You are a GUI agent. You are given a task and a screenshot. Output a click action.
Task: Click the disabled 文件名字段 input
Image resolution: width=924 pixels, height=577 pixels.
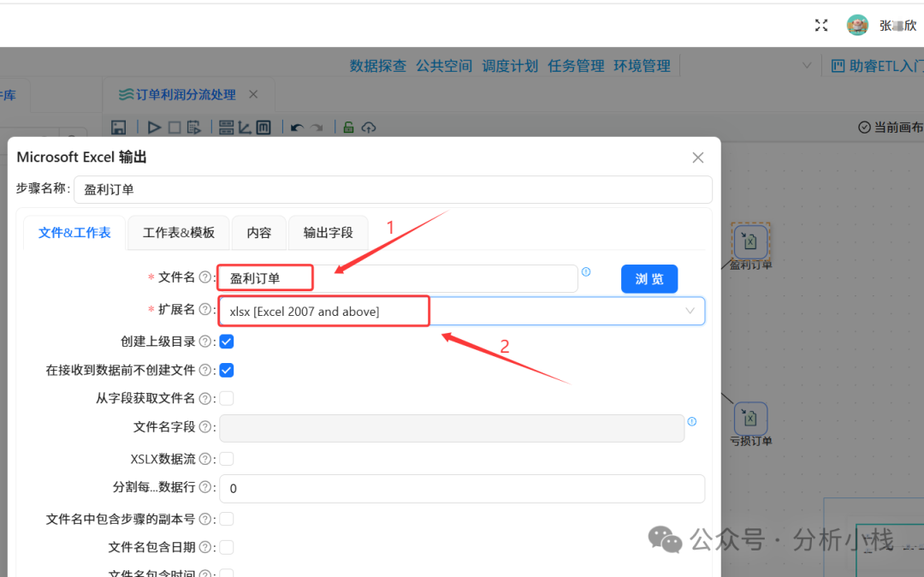pos(452,429)
